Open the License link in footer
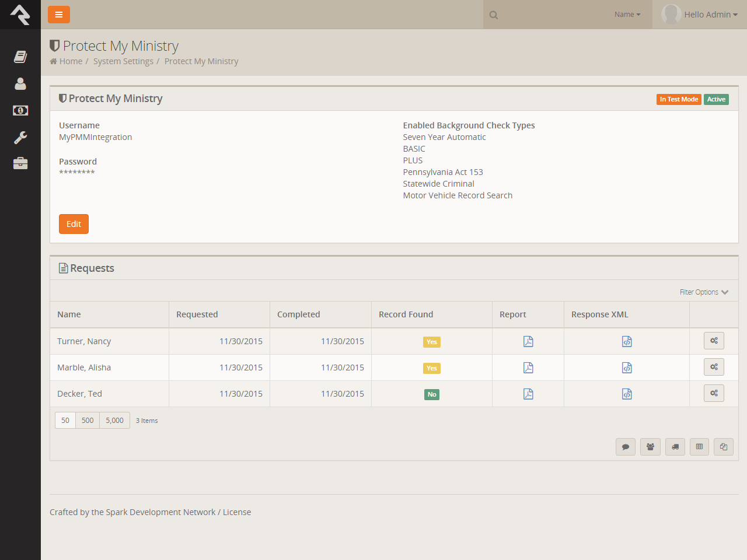This screenshot has height=560, width=747. [x=237, y=512]
